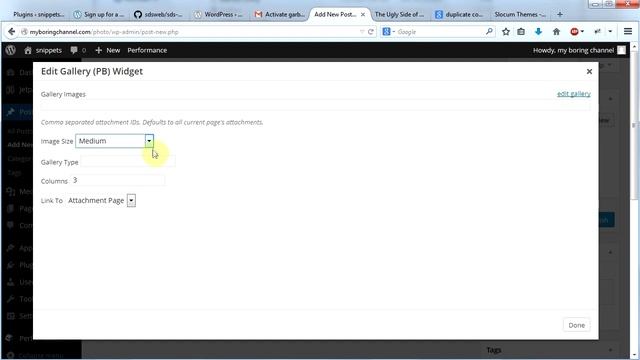Click the page reload icon
Image resolution: width=640 pixels, height=360 pixels.
point(371,31)
